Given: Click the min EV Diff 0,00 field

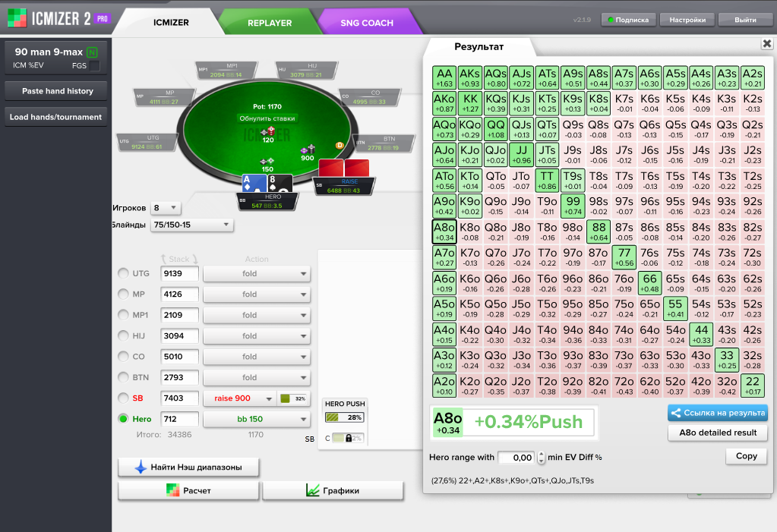Looking at the screenshot, I should tap(516, 457).
